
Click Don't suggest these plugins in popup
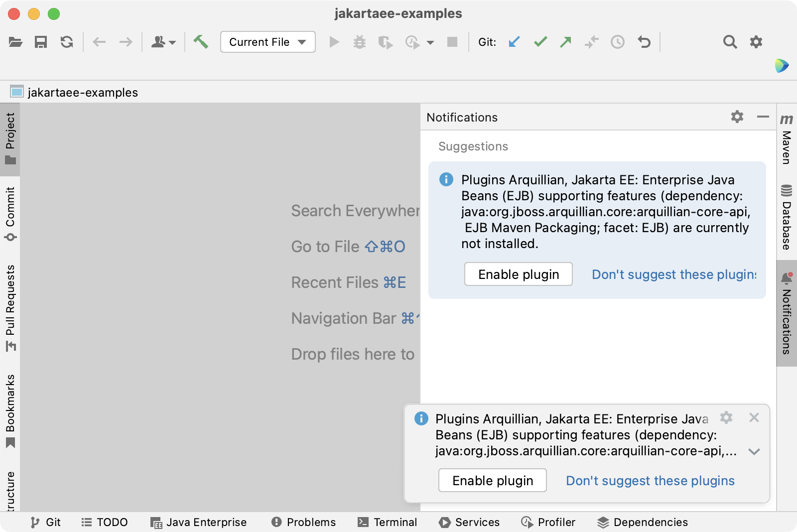coord(650,481)
